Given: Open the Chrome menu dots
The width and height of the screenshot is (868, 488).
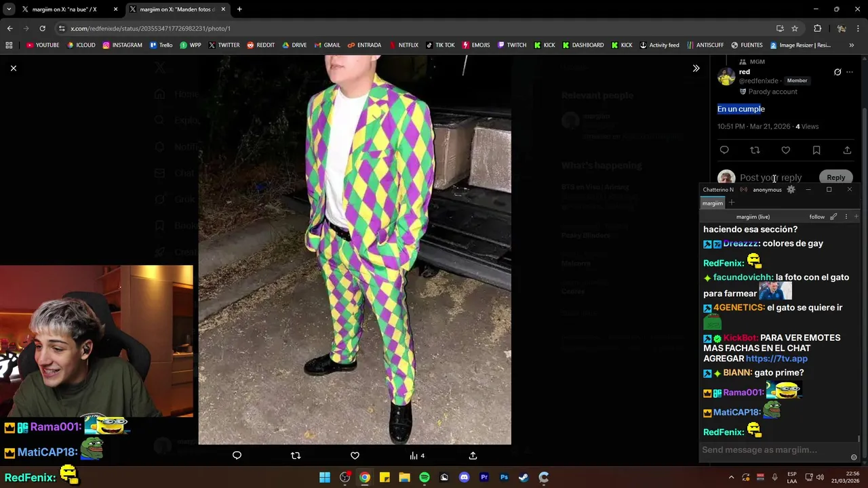Looking at the screenshot, I should pyautogui.click(x=858, y=28).
